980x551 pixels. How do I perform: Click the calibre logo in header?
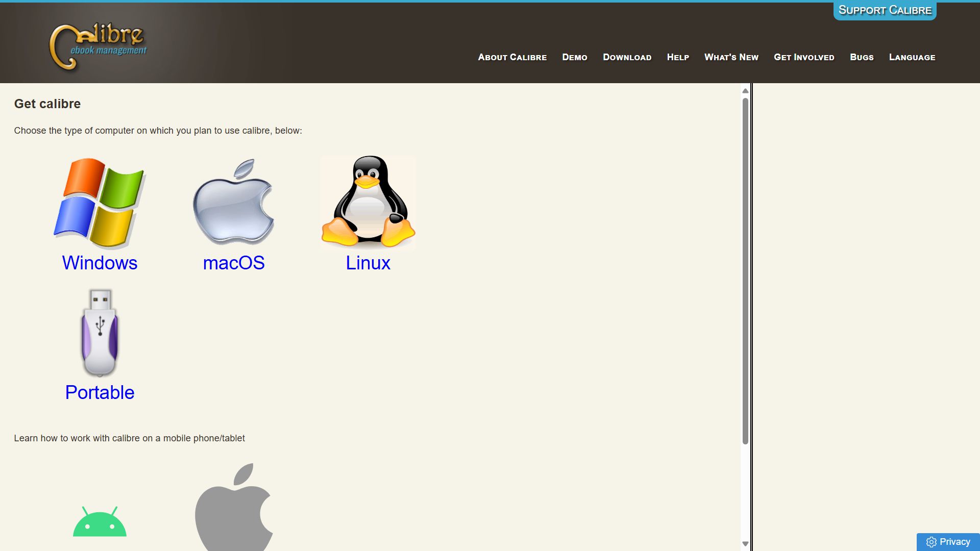(97, 46)
